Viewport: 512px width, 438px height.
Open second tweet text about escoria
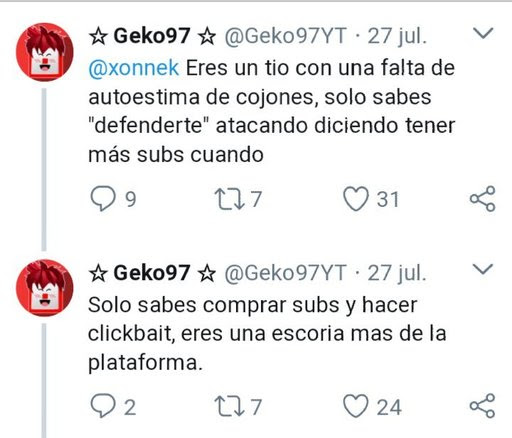pyautogui.click(x=267, y=334)
